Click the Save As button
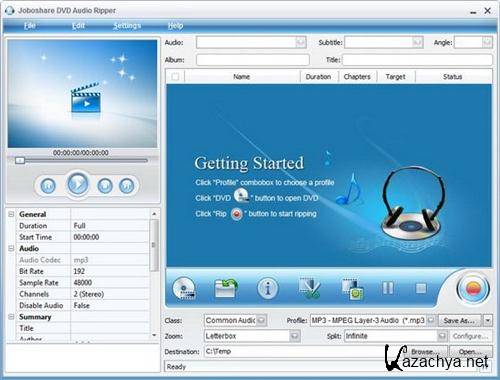This screenshot has width=500, height=380. [x=460, y=320]
